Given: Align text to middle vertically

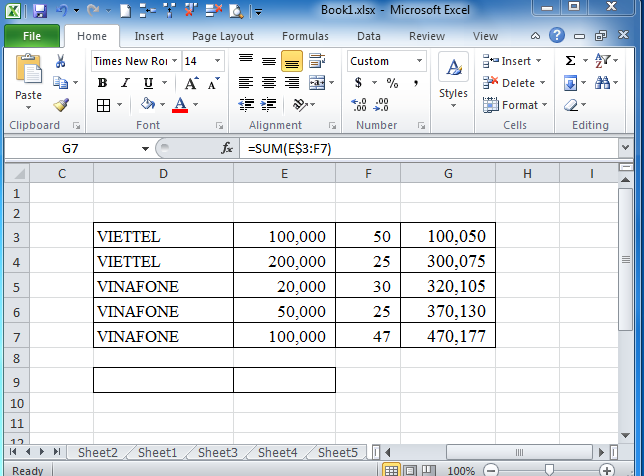Looking at the screenshot, I should coord(269,61).
